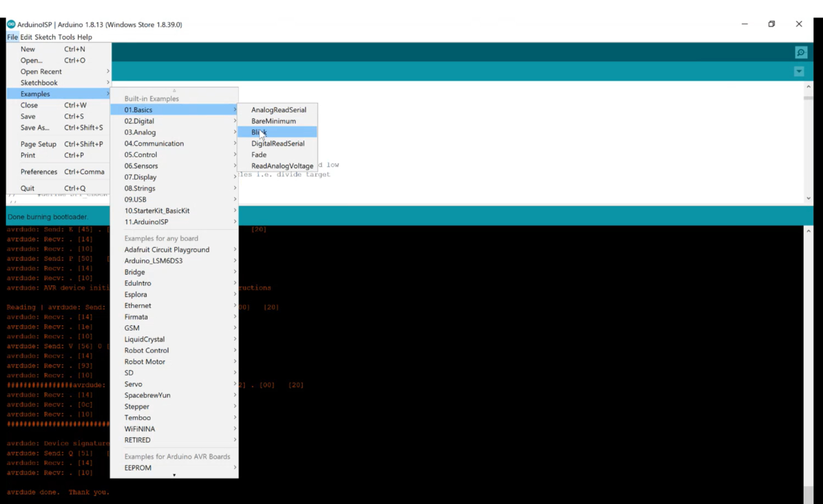Open the Help menu
823x504 pixels.
(x=85, y=37)
